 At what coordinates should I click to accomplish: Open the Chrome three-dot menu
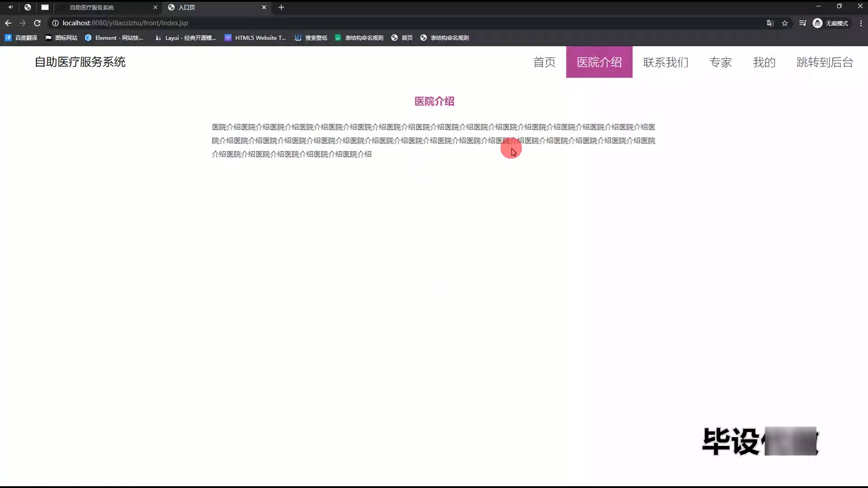pyautogui.click(x=861, y=23)
